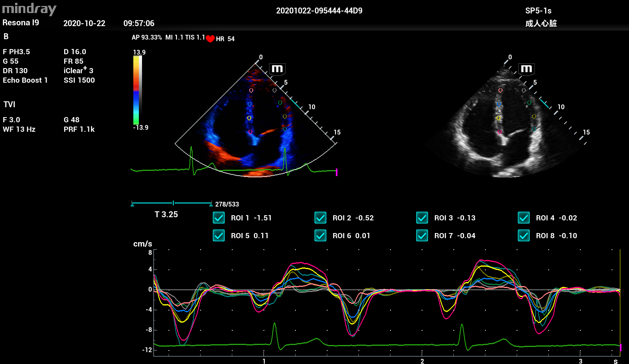Disable the ROI 3 checkbox
The width and height of the screenshot is (629, 364).
(422, 218)
